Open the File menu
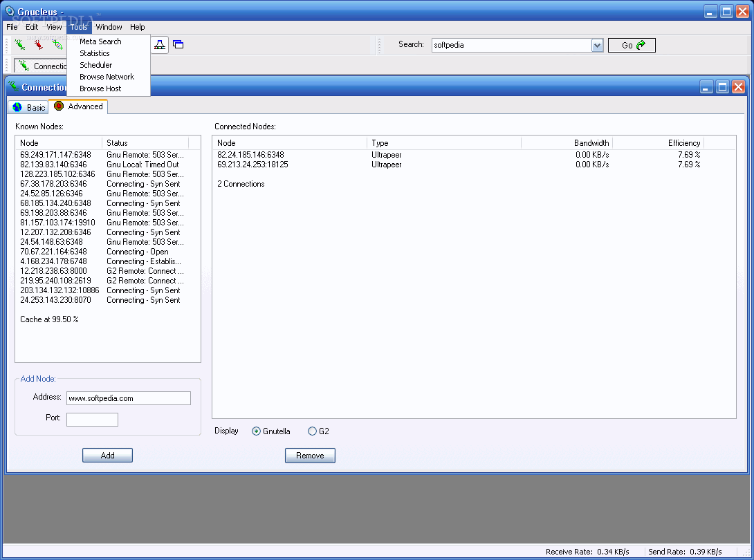The height and width of the screenshot is (560, 754). pyautogui.click(x=12, y=27)
